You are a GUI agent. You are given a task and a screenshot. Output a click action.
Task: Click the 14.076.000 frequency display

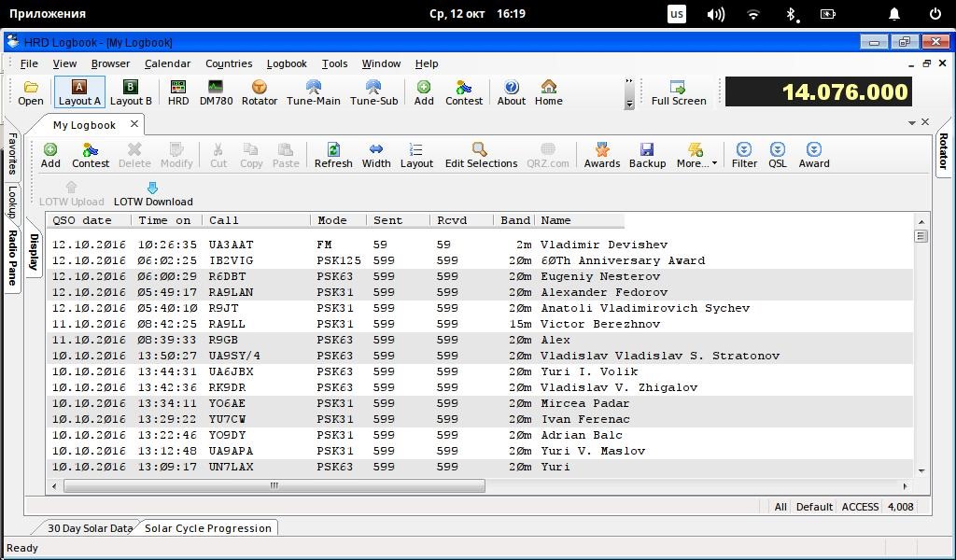818,92
